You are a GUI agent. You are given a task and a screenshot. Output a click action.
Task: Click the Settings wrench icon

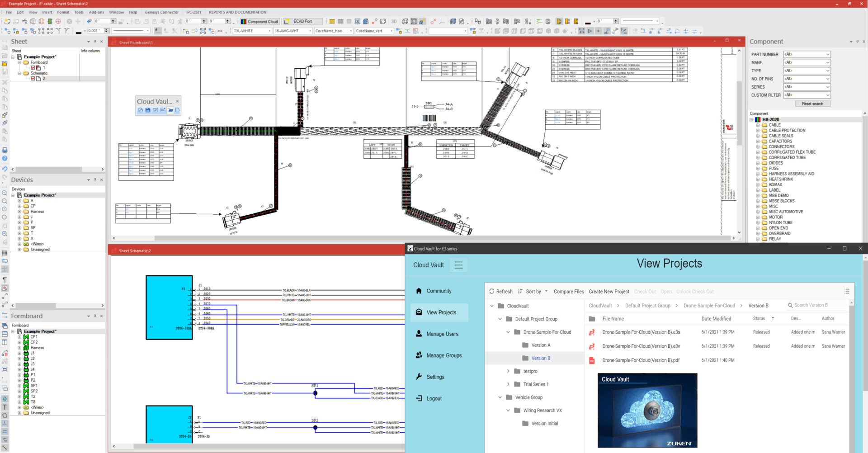(x=419, y=377)
